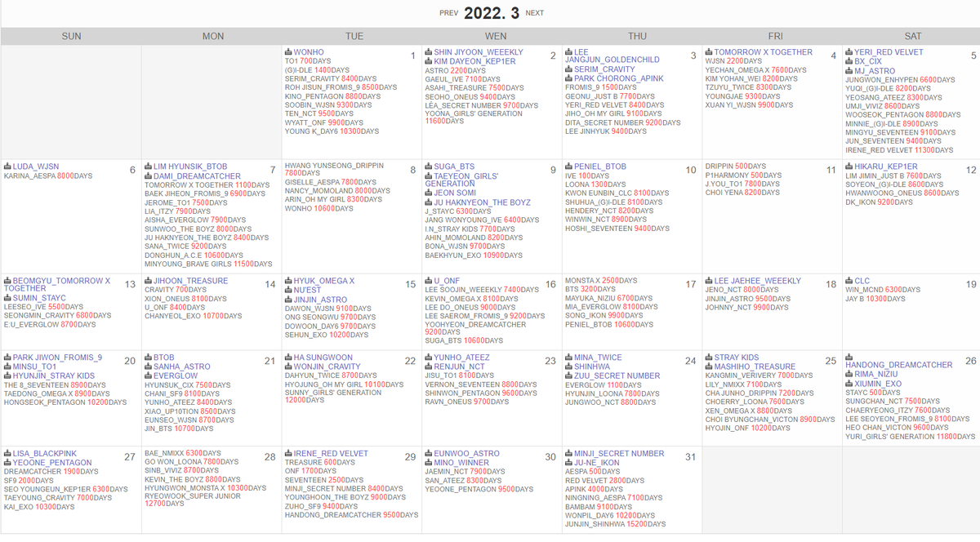
Task: Open the JU-NE_IKON birthday link
Action: pyautogui.click(x=597, y=463)
